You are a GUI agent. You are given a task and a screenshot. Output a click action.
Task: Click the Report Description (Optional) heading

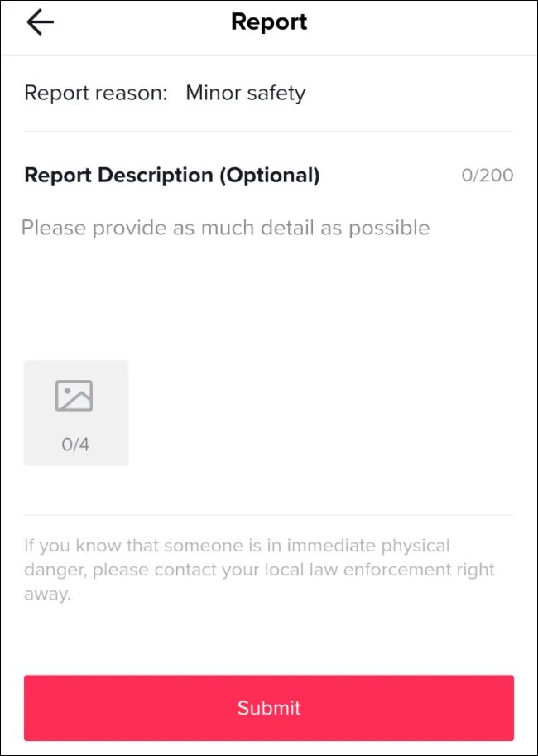[x=171, y=175]
